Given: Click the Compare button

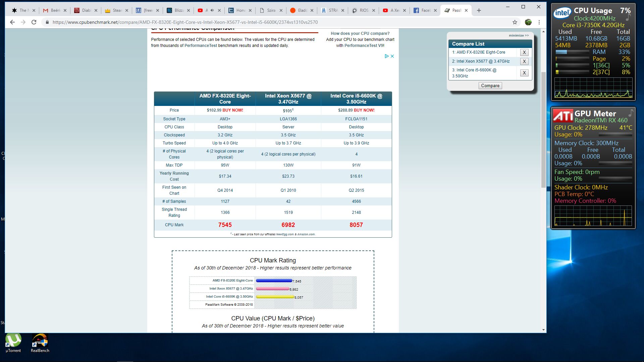Looking at the screenshot, I should click(x=490, y=85).
